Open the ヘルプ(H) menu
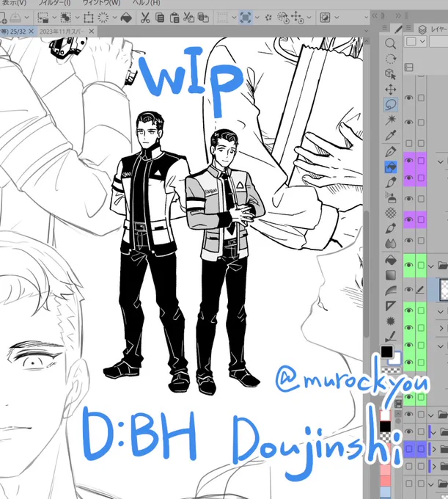 click(x=146, y=3)
